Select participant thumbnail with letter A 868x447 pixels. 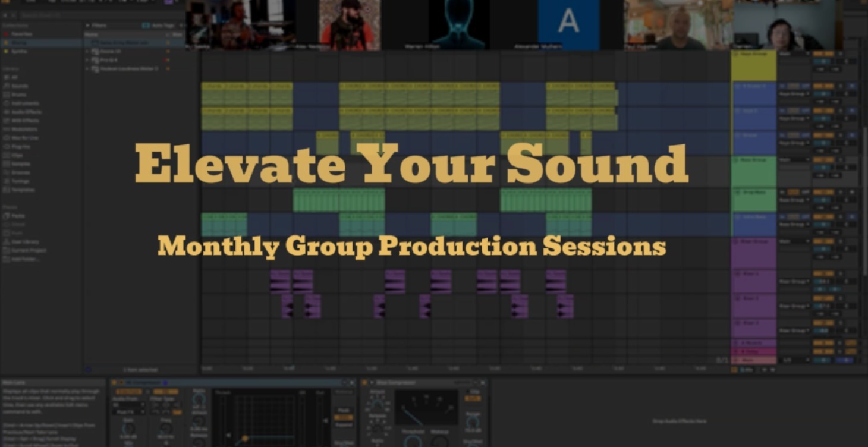[x=568, y=24]
